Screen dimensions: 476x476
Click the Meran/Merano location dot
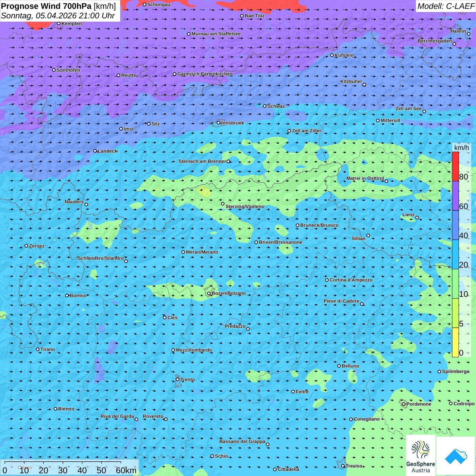pyautogui.click(x=183, y=252)
